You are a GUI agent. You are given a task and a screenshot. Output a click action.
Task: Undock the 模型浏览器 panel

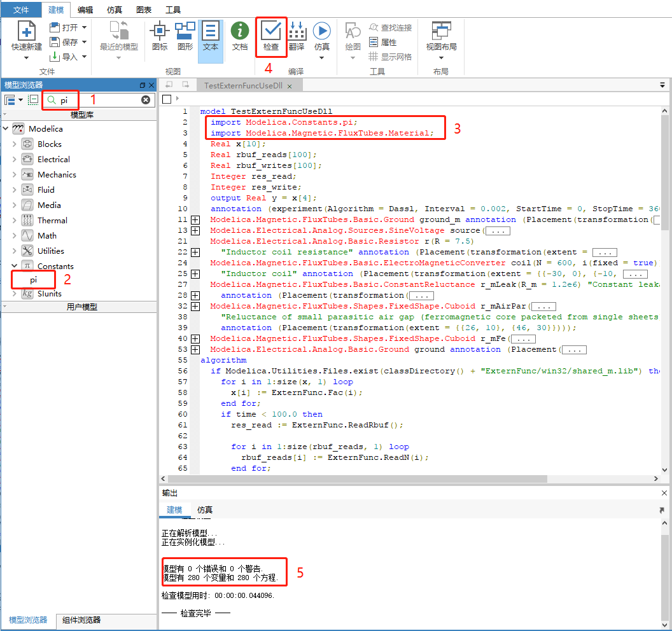pyautogui.click(x=143, y=85)
